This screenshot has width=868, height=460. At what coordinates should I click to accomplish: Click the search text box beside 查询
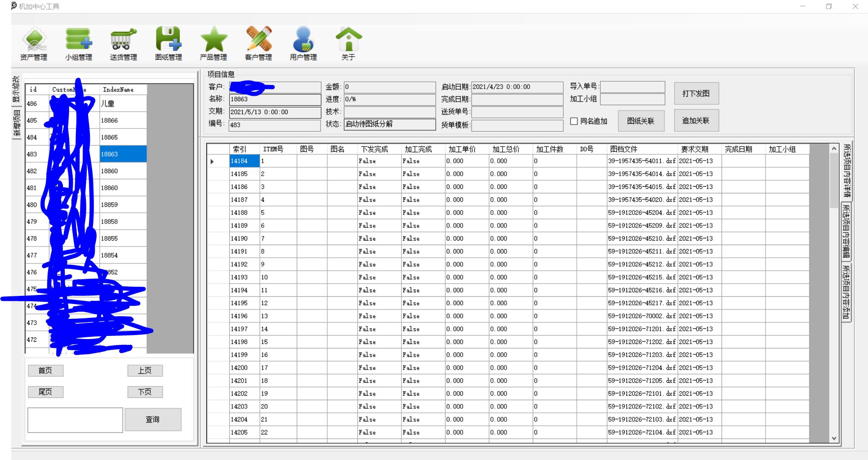pos(75,420)
